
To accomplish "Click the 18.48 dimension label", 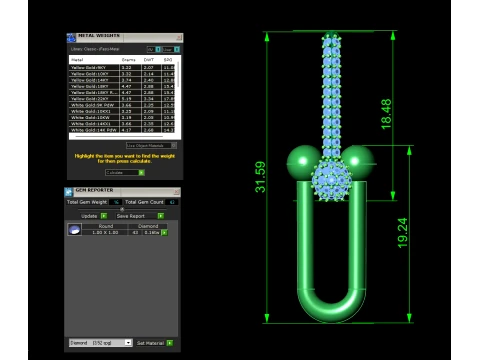I will 386,114.
